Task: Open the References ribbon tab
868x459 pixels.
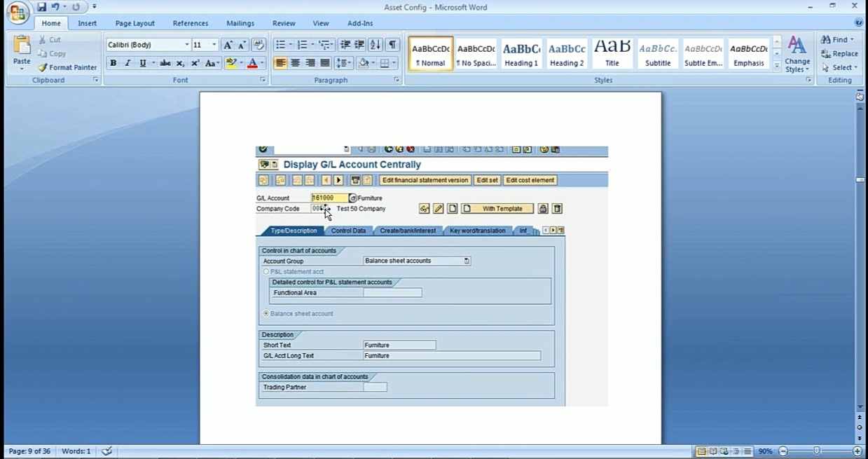Action: [x=191, y=23]
